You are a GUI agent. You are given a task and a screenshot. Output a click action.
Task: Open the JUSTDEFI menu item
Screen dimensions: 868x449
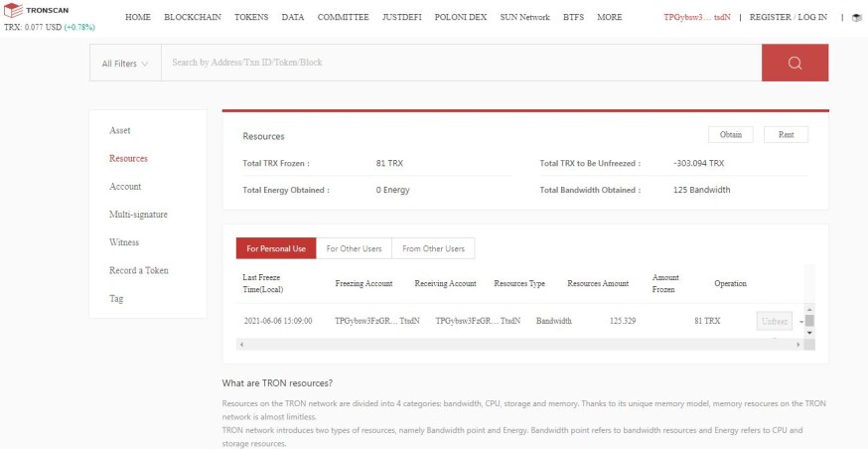point(402,17)
